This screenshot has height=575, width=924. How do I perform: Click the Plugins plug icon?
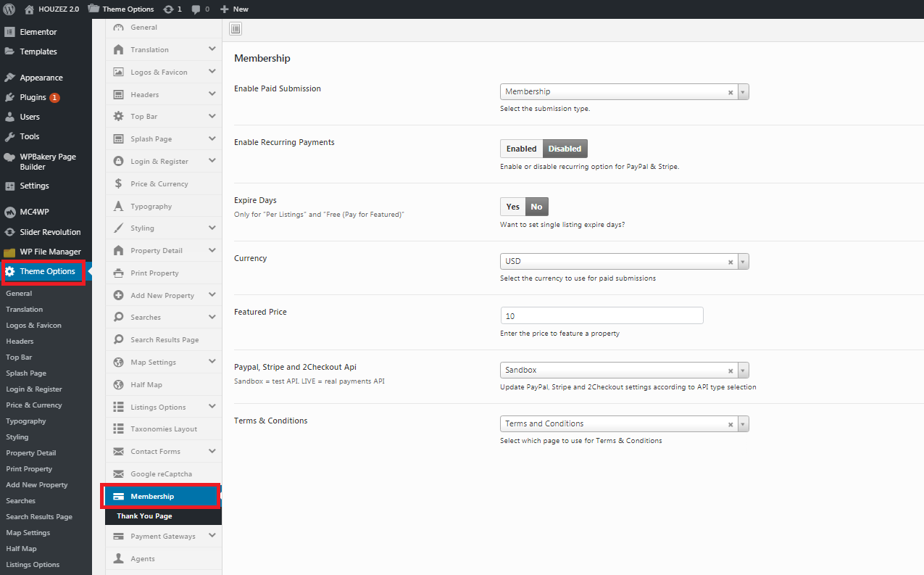[x=9, y=97]
